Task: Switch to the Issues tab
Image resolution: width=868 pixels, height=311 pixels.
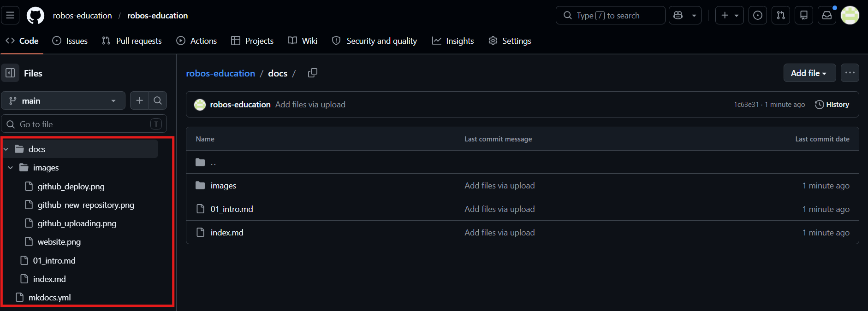Action: 70,41
